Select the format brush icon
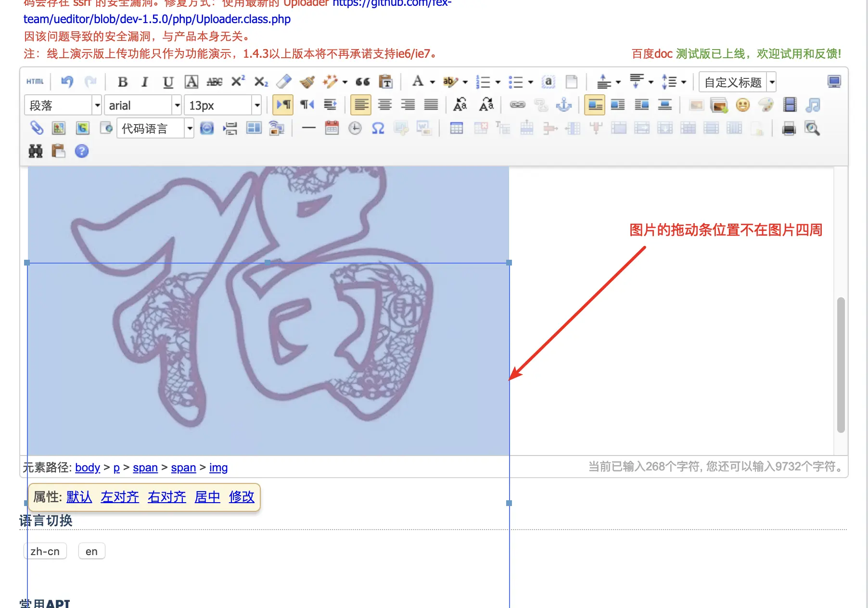The height and width of the screenshot is (608, 868). tap(307, 82)
